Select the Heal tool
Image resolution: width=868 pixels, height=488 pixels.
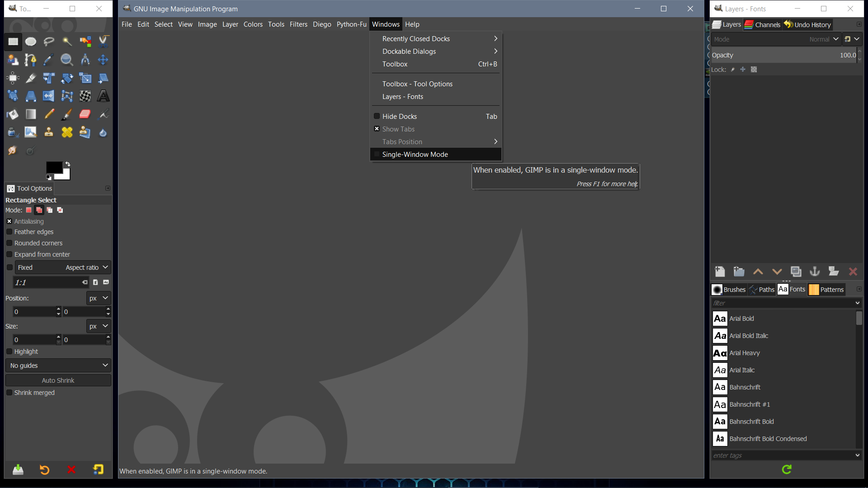coord(67,132)
